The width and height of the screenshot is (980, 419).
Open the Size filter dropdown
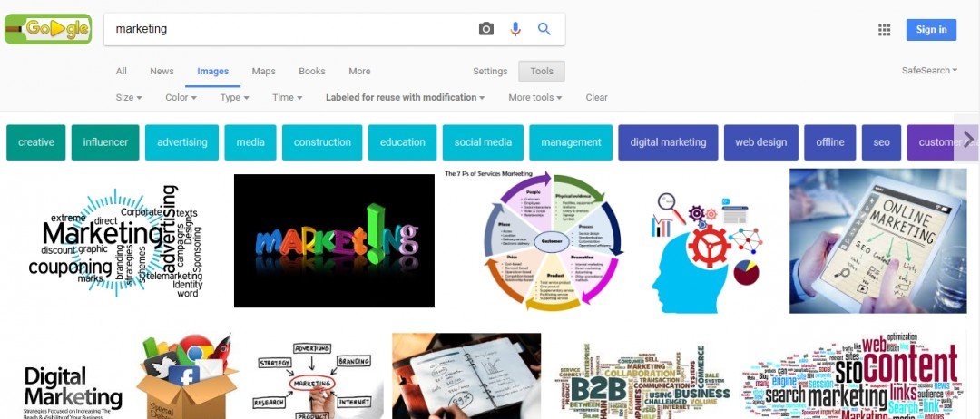point(129,97)
